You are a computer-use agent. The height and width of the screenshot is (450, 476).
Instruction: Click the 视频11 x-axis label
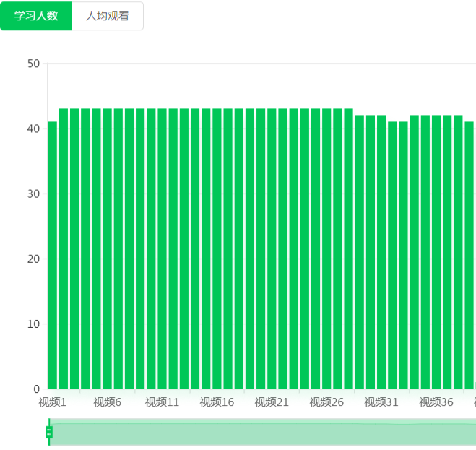163,402
